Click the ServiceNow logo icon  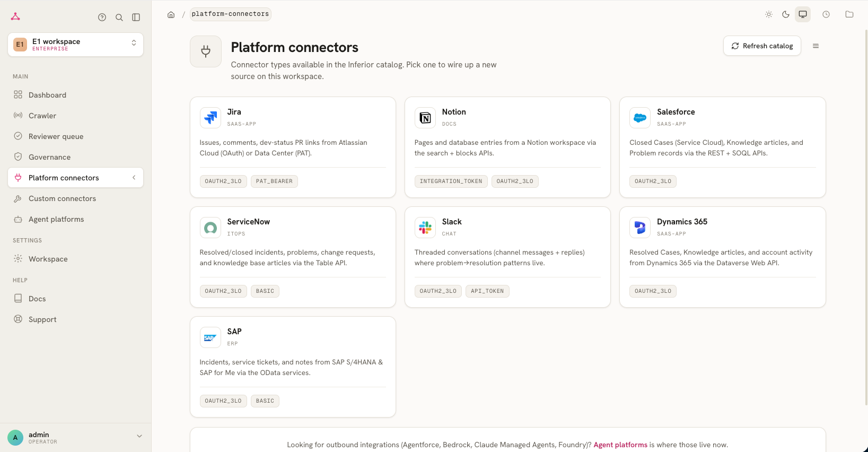211,228
